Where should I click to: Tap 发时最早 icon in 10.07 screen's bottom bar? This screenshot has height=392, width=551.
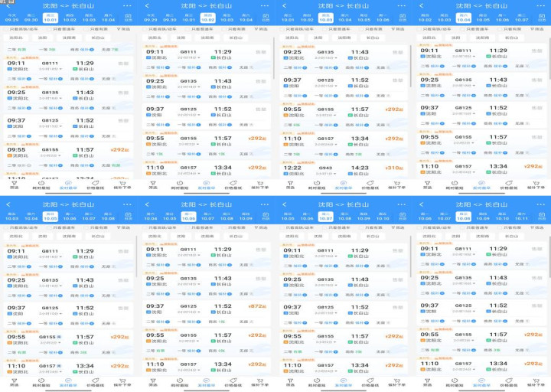coord(344,382)
